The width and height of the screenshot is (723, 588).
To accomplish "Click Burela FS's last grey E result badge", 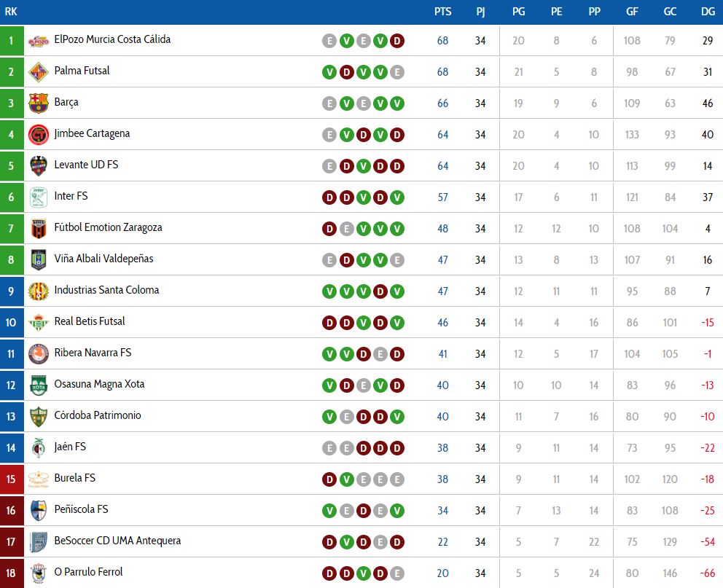I will [397, 479].
